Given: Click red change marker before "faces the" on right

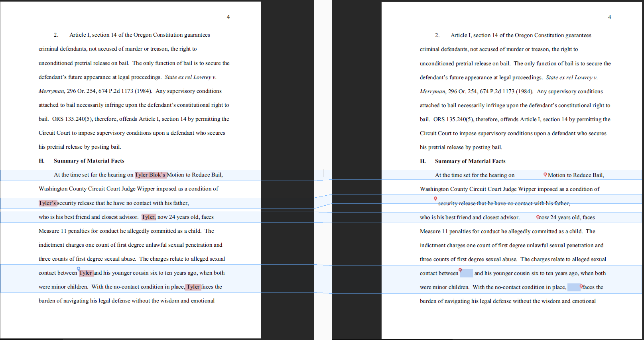Looking at the screenshot, I should [581, 286].
